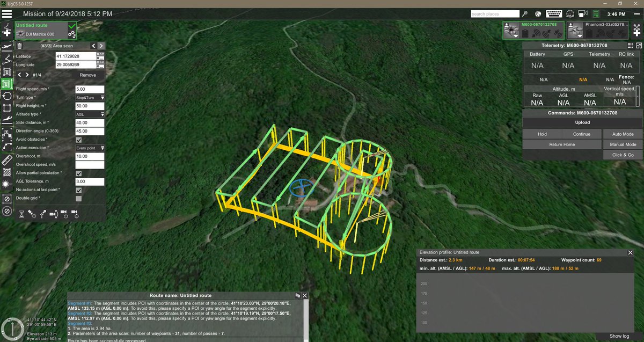This screenshot has height=342, width=644.
Task: Click the compass north indicator
Action: 12,329
